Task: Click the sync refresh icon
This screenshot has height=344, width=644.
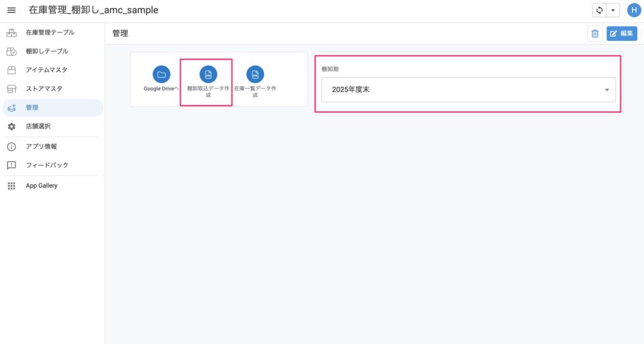Action: click(599, 10)
